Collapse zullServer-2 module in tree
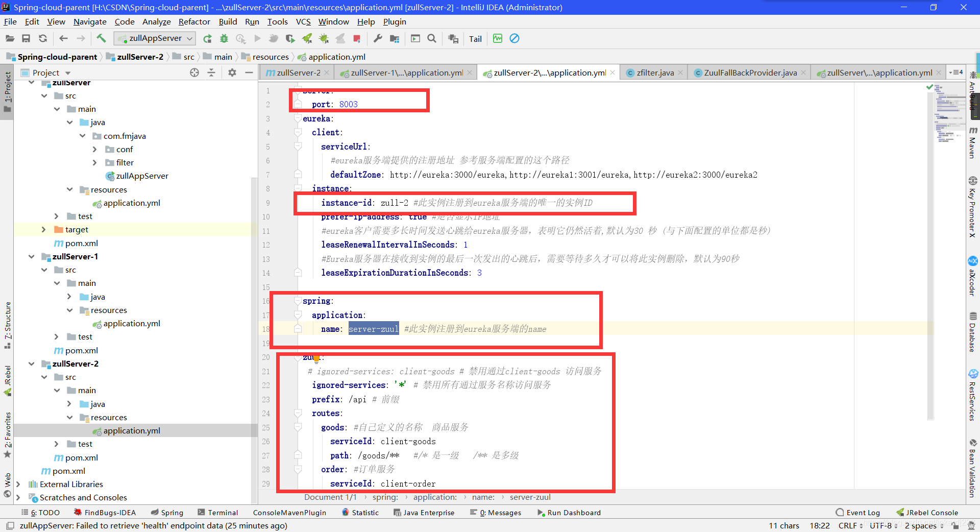Image resolution: width=980 pixels, height=532 pixels. coord(32,364)
